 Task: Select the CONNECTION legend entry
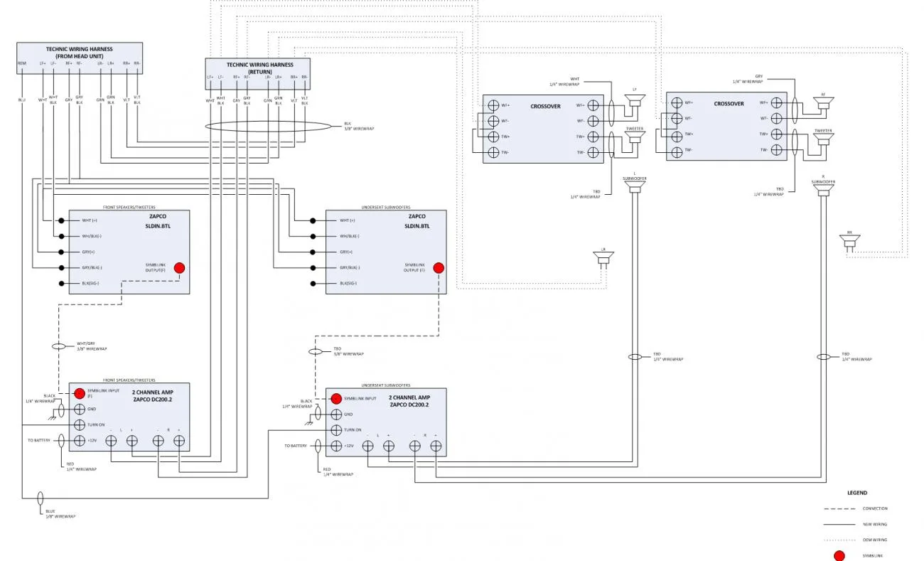875,508
